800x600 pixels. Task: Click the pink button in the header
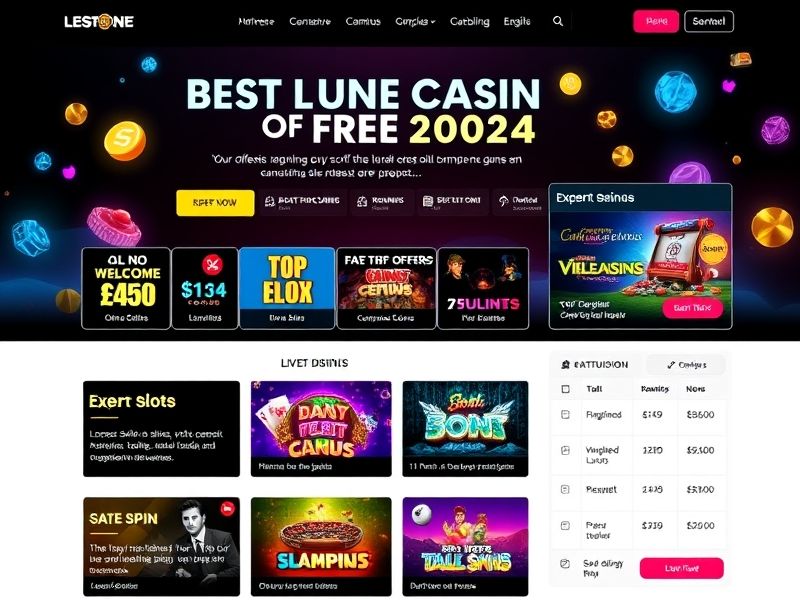click(656, 21)
